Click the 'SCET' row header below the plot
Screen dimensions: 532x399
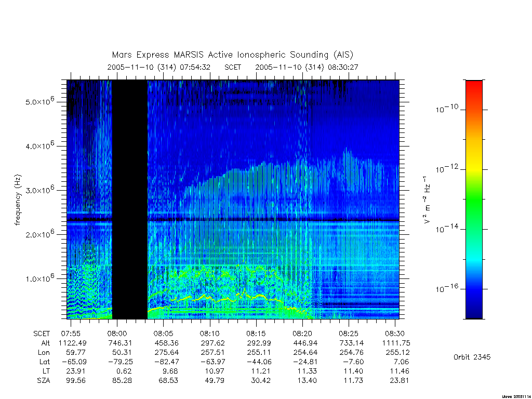tap(42, 334)
